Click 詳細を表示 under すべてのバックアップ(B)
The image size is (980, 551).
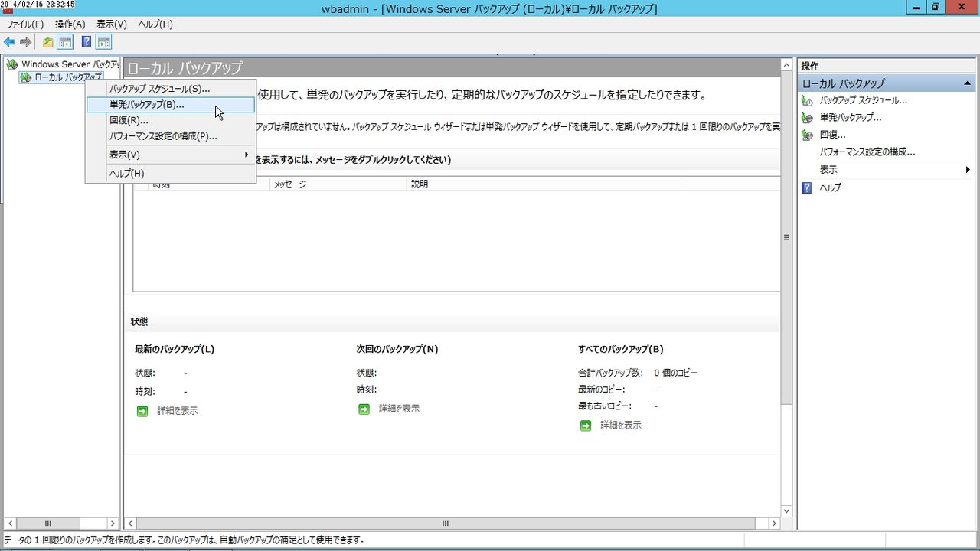[x=620, y=425]
